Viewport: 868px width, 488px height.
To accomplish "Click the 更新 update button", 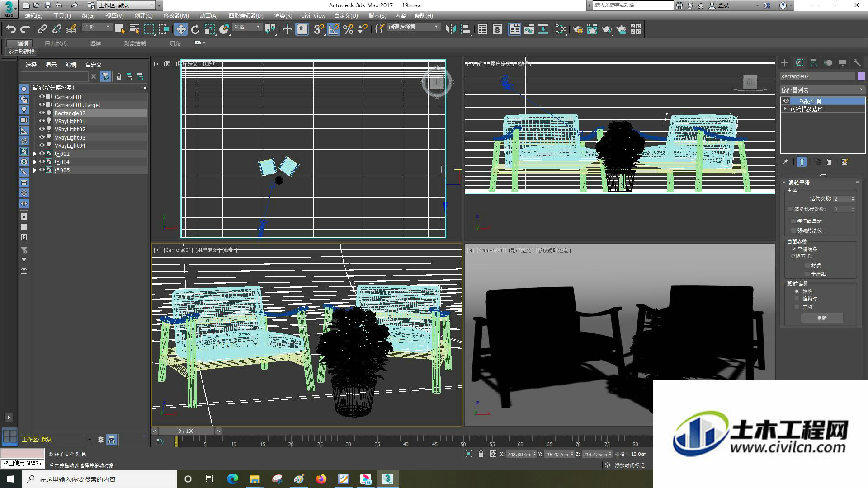I will point(822,318).
